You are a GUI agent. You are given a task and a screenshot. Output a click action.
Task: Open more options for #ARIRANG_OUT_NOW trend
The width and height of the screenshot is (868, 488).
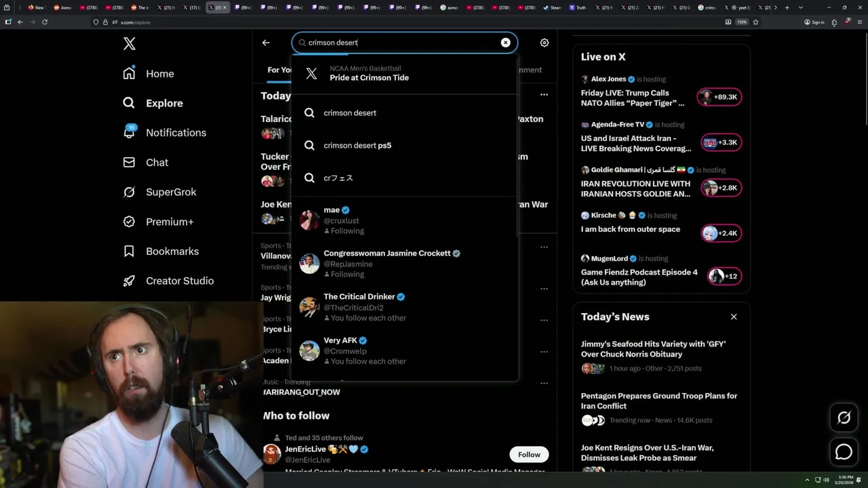pyautogui.click(x=544, y=383)
